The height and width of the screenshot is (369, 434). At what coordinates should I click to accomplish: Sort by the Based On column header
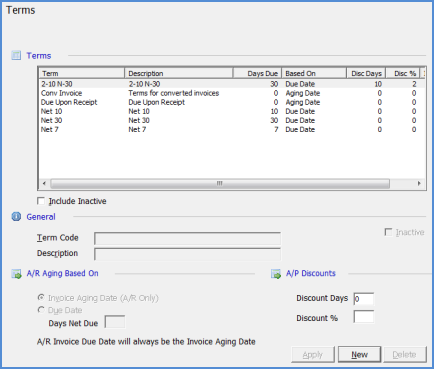(x=314, y=73)
